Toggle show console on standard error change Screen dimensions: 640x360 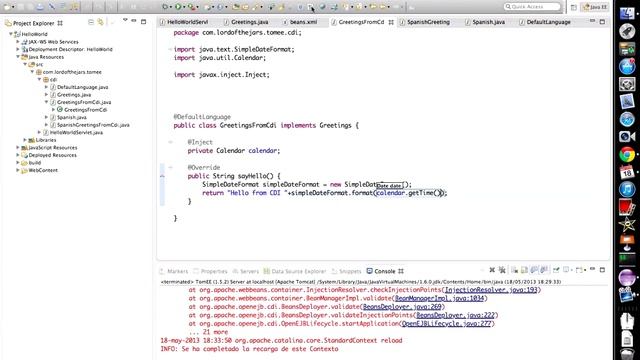[544, 270]
